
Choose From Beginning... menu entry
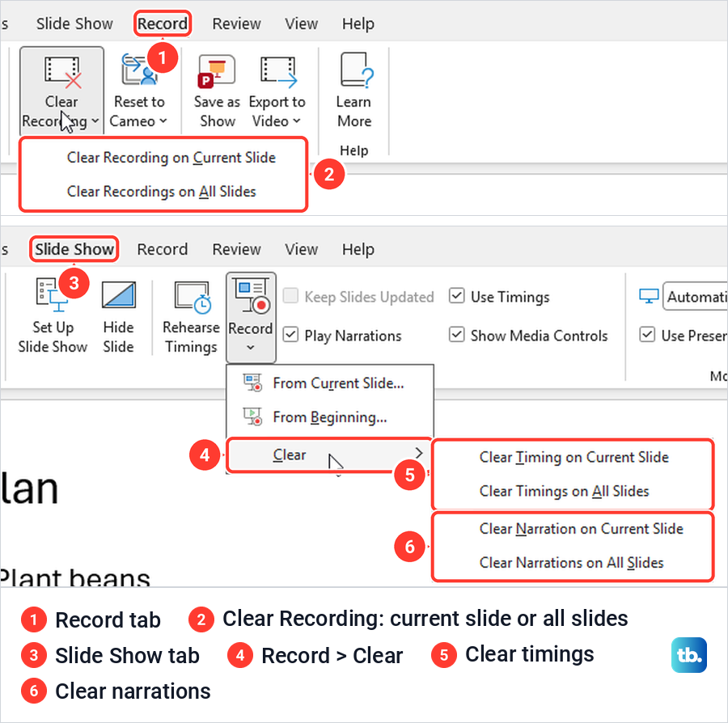click(x=330, y=416)
